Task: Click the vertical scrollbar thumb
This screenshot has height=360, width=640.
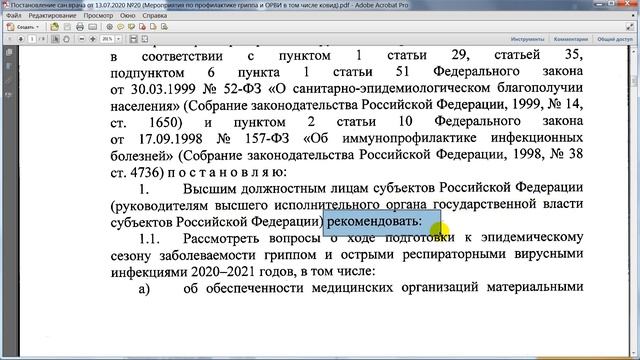Action: point(635,81)
